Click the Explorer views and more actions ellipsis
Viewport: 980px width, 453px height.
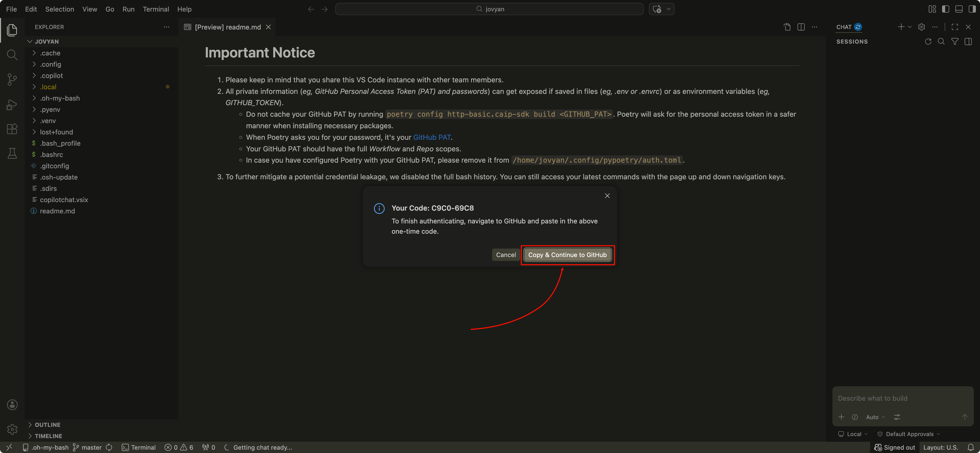pos(166,27)
